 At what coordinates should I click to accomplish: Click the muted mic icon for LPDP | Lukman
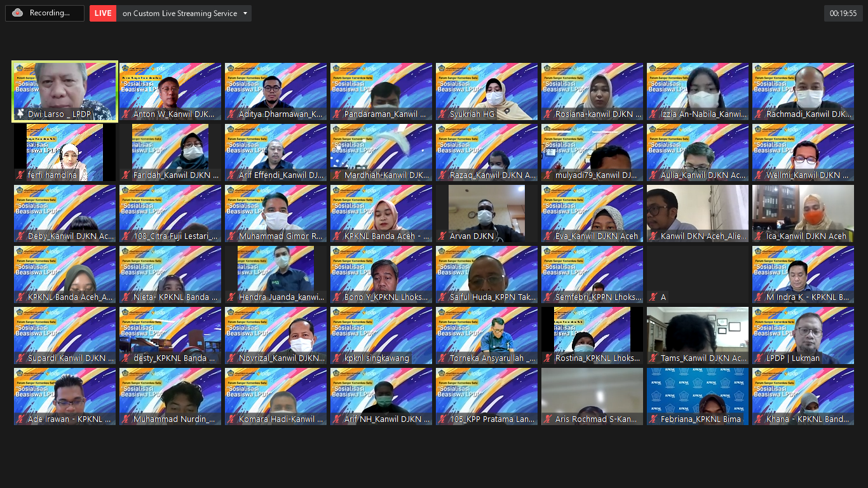[x=759, y=358]
